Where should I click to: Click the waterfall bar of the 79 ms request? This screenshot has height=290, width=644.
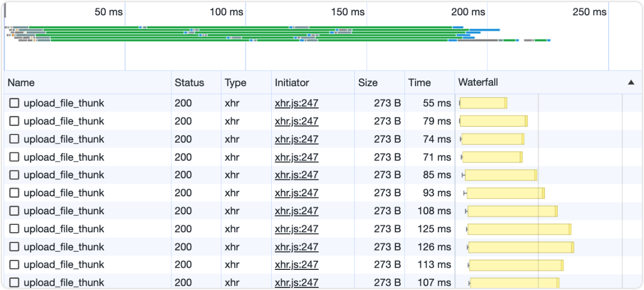(x=493, y=121)
